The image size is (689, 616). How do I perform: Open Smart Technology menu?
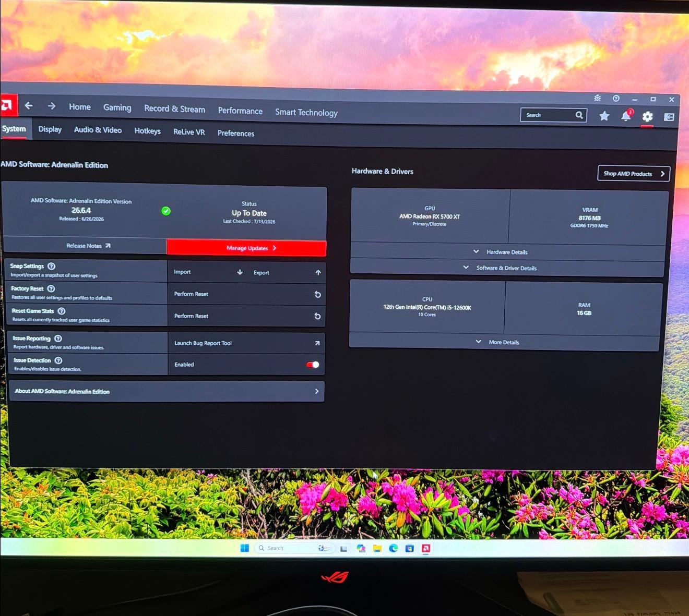click(306, 113)
